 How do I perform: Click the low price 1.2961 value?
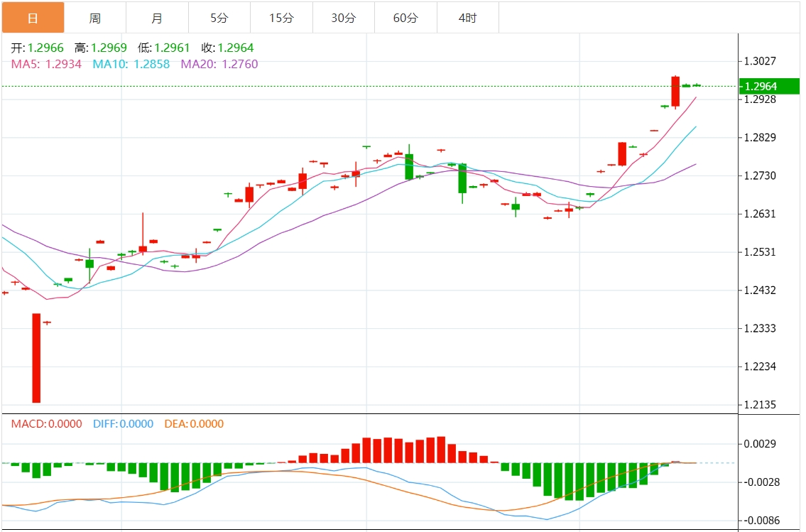[x=172, y=48]
